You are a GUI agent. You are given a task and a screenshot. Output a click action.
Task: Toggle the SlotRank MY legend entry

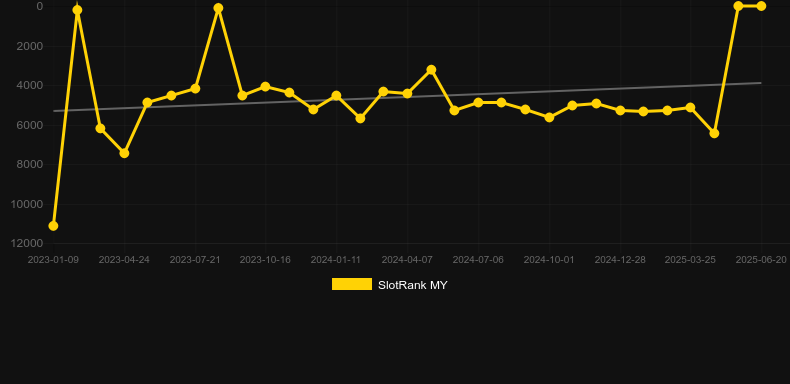point(389,285)
